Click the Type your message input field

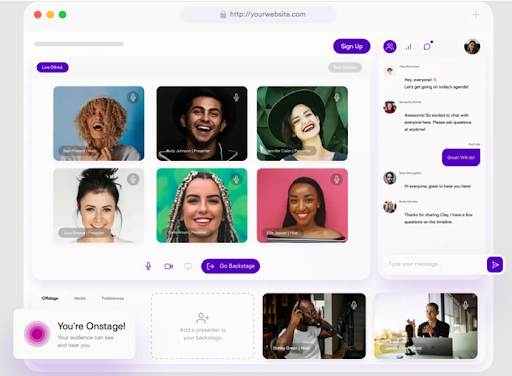[435, 264]
